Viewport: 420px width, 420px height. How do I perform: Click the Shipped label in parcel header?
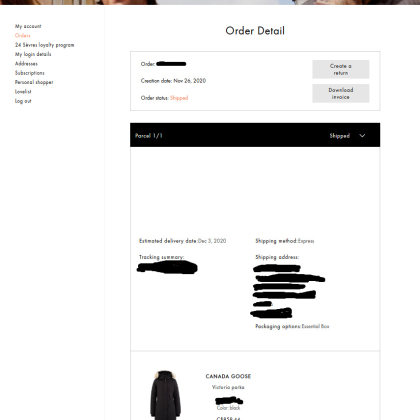point(340,136)
